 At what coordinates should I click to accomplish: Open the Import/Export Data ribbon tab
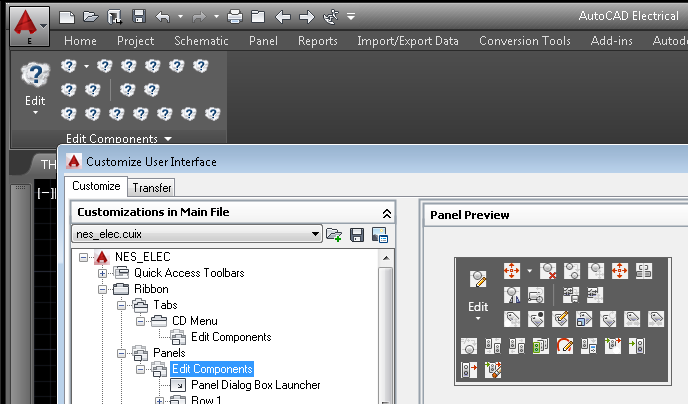[408, 41]
